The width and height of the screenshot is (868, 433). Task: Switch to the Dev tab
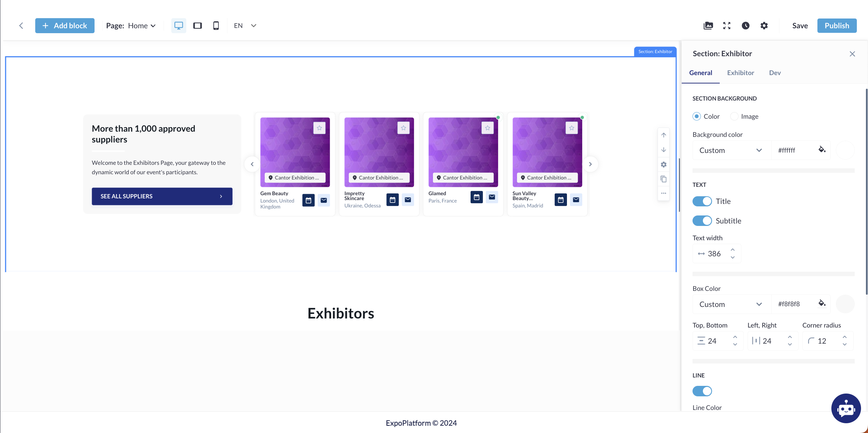tap(775, 73)
